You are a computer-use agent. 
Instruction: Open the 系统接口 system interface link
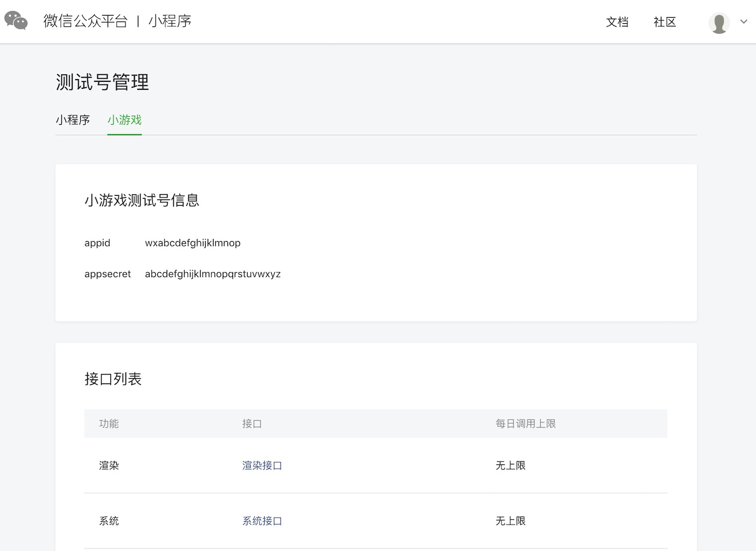262,520
